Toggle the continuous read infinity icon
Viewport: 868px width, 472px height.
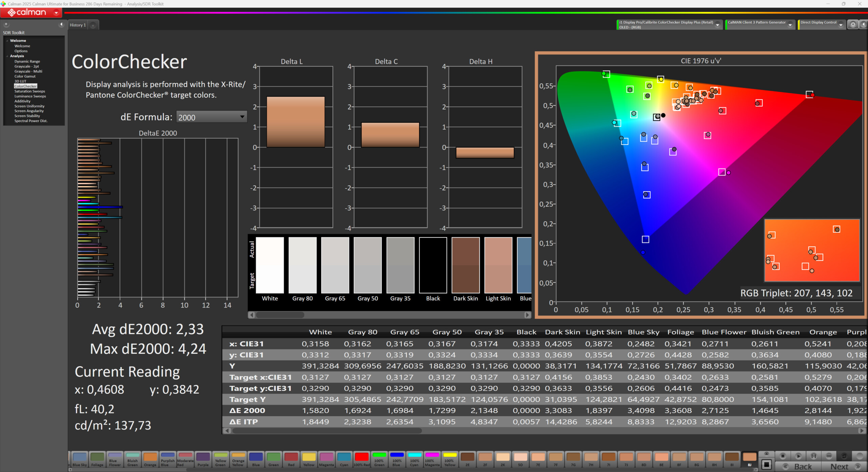[x=829, y=456]
